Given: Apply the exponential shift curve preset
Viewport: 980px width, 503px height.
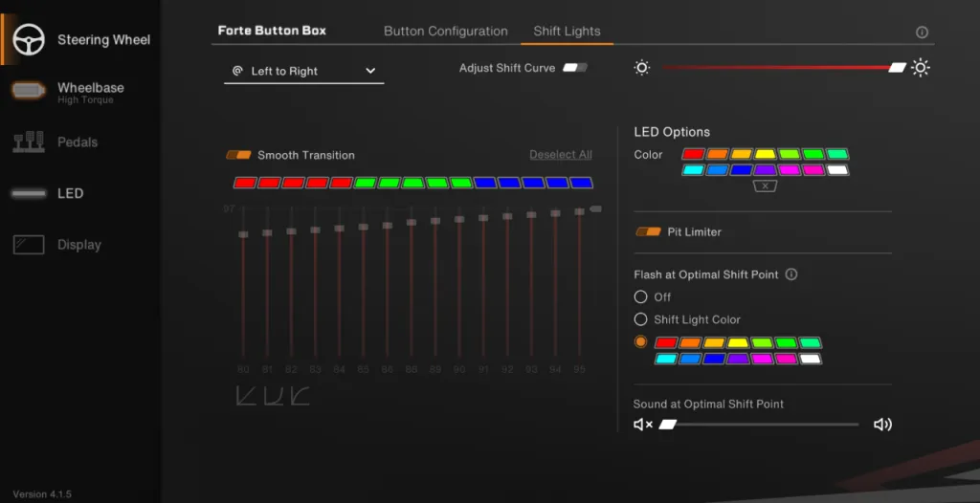Looking at the screenshot, I should coord(273,396).
